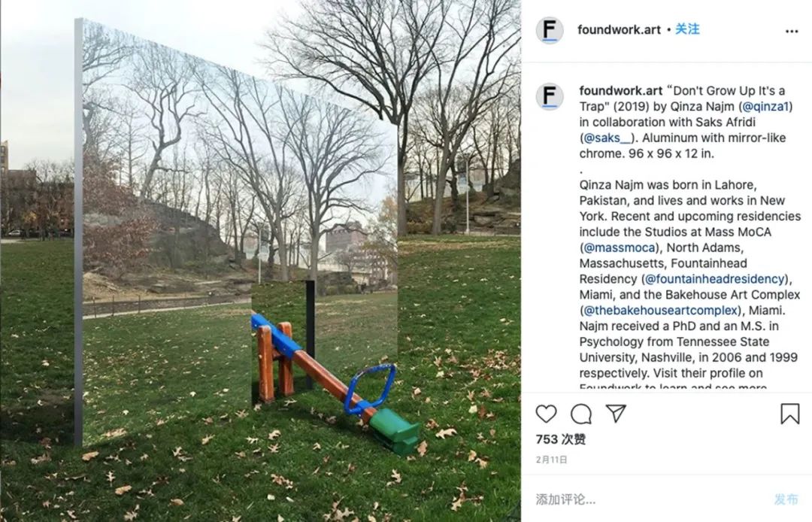View the 753 次赞 likes list
Screen dimensions: 812x522
click(561, 439)
